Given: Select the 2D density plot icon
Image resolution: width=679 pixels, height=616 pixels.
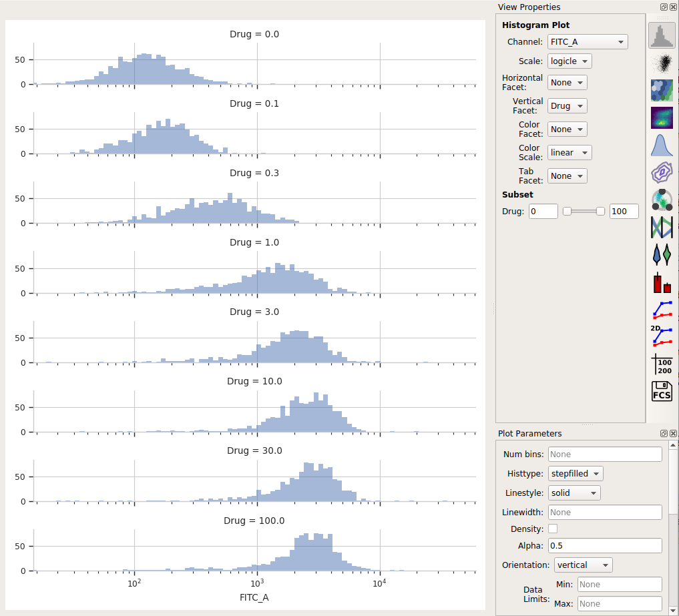Looking at the screenshot, I should (x=662, y=117).
